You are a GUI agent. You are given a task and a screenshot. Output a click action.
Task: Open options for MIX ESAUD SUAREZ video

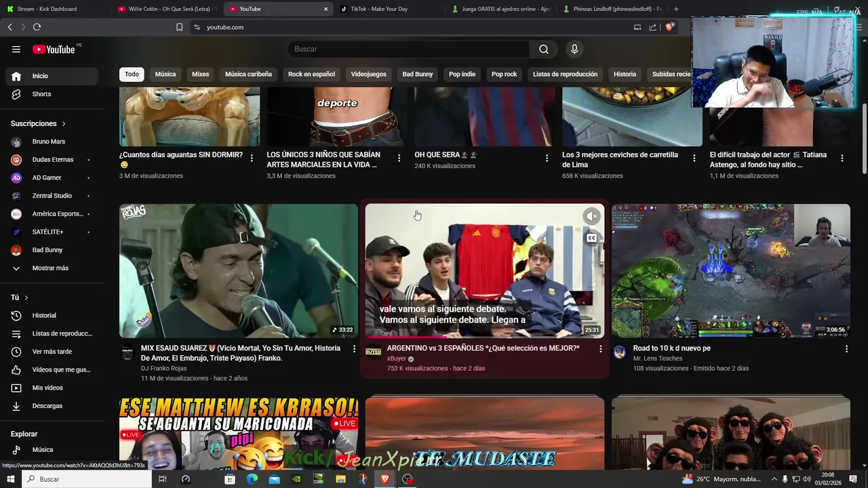pyautogui.click(x=353, y=348)
